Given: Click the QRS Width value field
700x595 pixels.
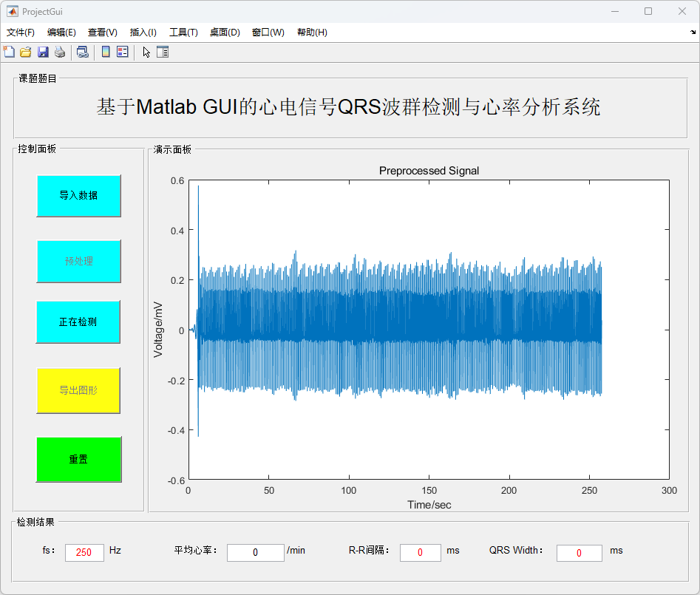Looking at the screenshot, I should click(x=579, y=553).
